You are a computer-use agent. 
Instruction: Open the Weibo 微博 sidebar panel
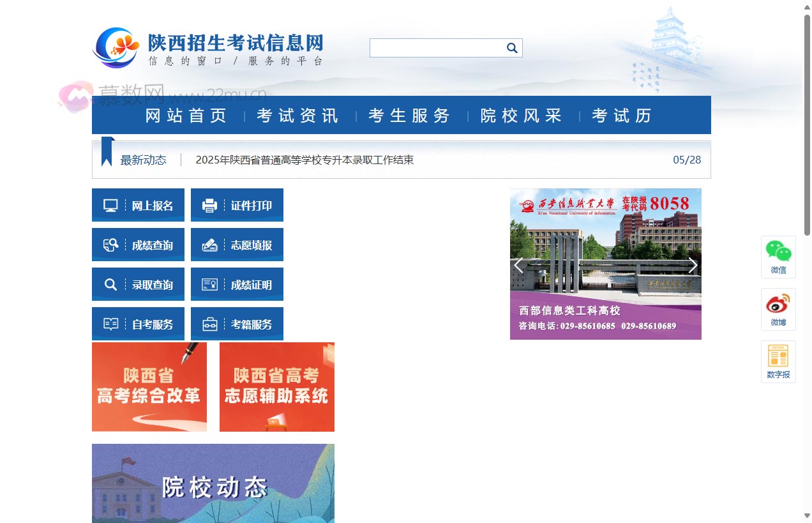click(778, 309)
